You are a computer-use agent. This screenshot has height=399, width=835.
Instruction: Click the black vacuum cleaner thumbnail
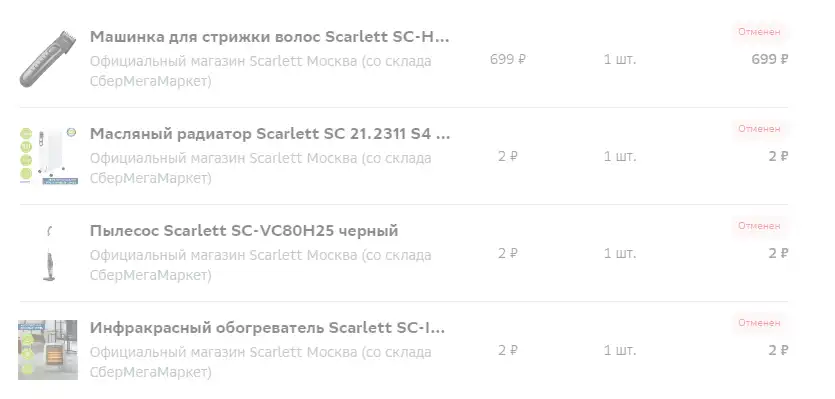click(x=50, y=253)
